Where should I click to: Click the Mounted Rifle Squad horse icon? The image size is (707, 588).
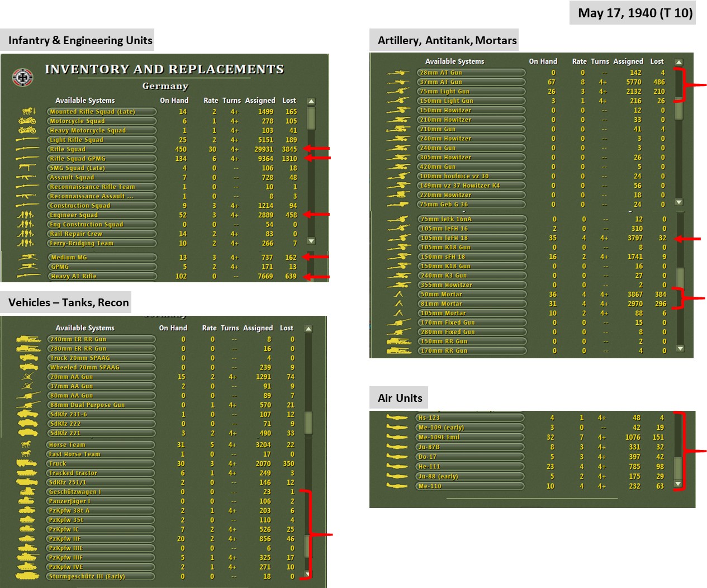pos(29,111)
